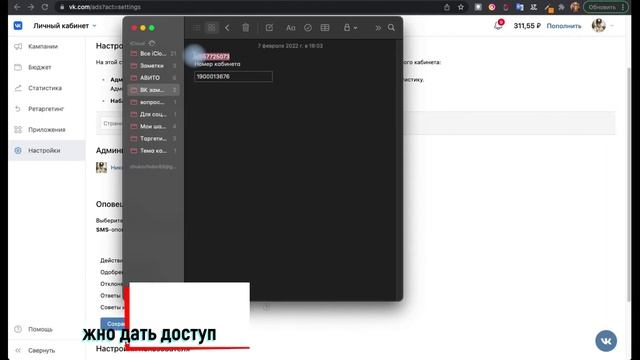Click the table cell containing 1900013876
Image resolution: width=640 pixels, height=360 pixels.
(x=233, y=76)
